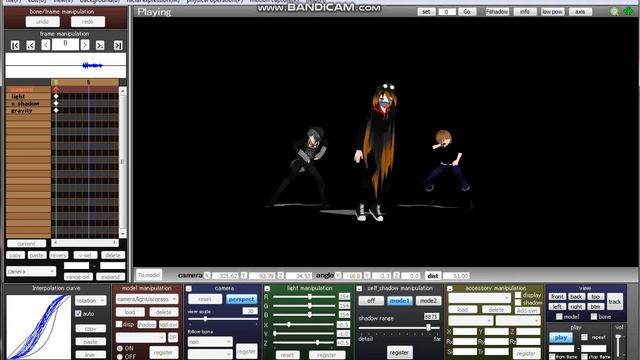This screenshot has width=640, height=360.
Task: Click the view angle slider
Action: click(223, 319)
